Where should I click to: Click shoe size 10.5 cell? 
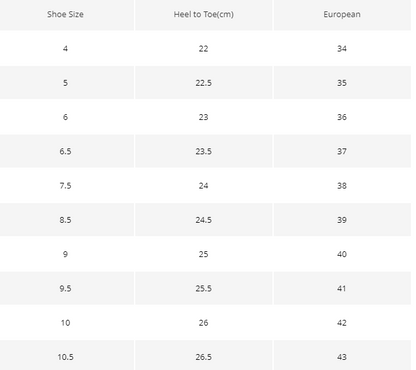pyautogui.click(x=65, y=357)
